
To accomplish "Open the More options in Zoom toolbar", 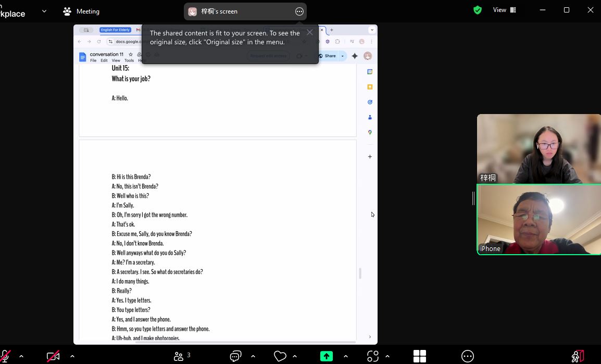I will click(x=468, y=356).
